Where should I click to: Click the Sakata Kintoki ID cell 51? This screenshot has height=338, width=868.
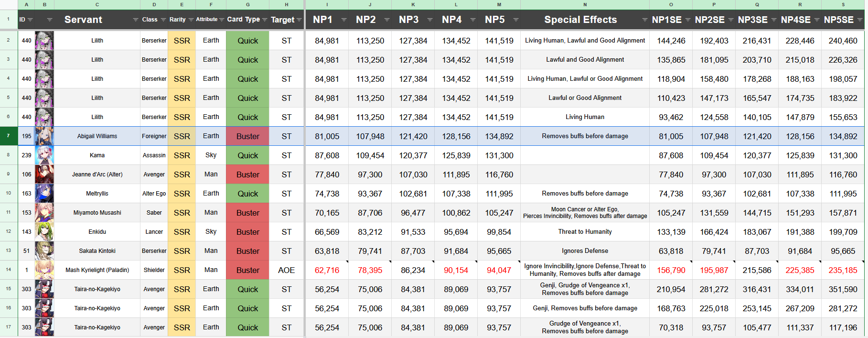pos(26,251)
